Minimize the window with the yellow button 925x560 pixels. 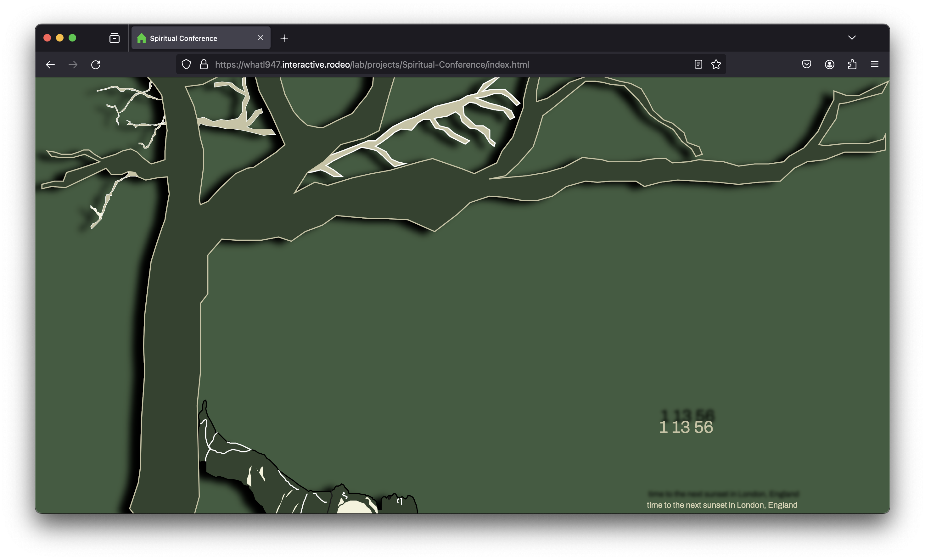click(60, 38)
